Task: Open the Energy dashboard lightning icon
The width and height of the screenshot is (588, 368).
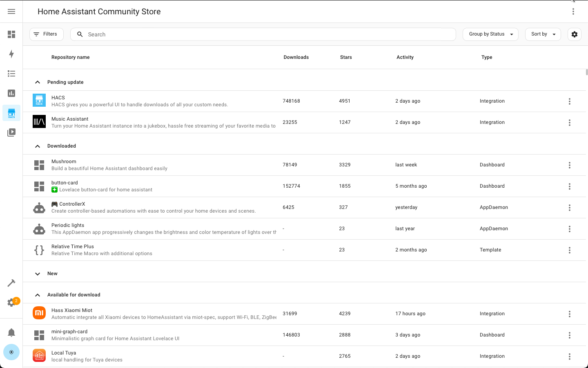Action: click(11, 54)
